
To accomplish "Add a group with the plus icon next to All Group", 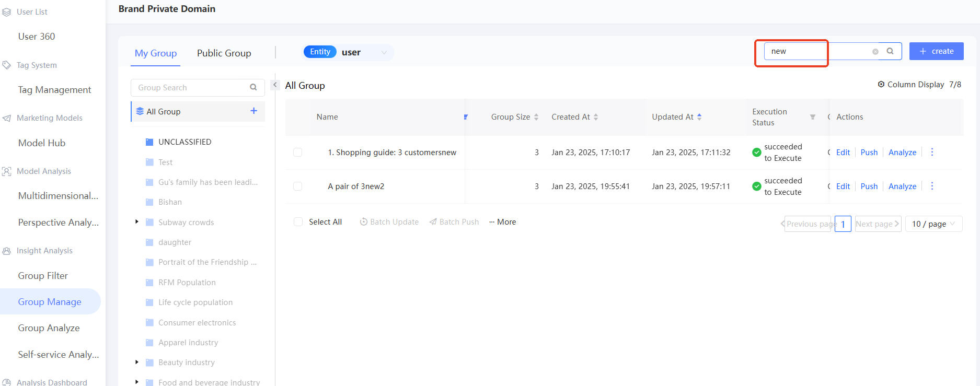I will [253, 111].
